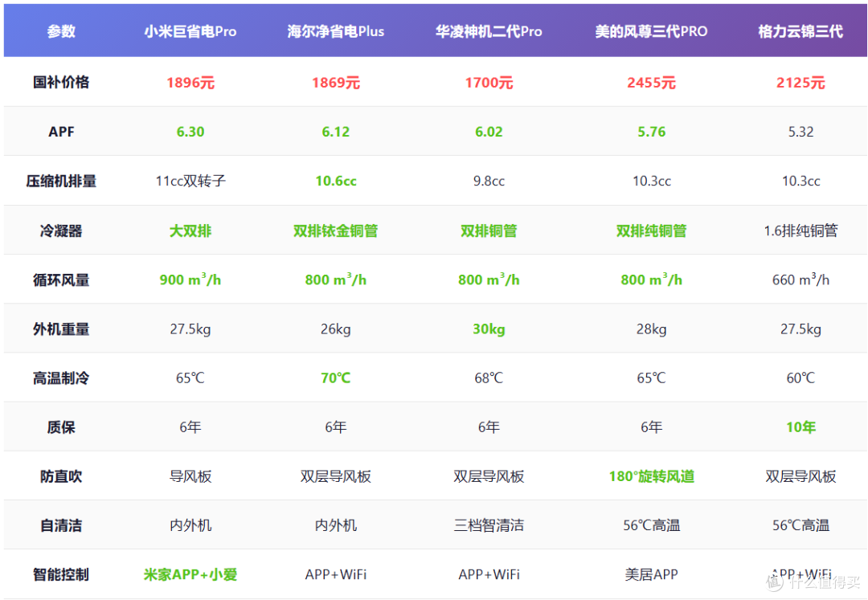Select the 国补价格 row label

pos(61,83)
